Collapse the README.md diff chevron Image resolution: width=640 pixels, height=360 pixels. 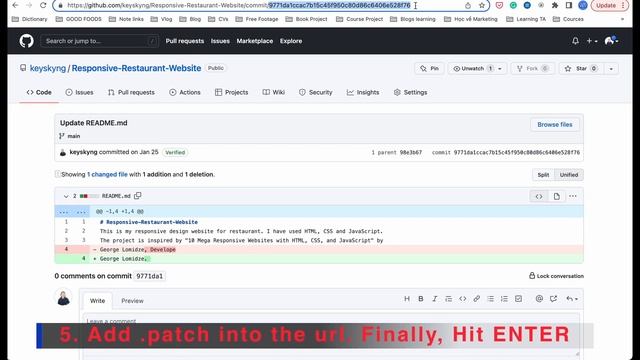66,196
